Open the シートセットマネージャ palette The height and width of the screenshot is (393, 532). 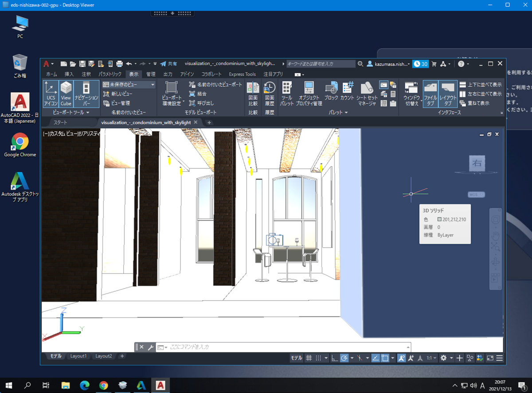pyautogui.click(x=367, y=93)
